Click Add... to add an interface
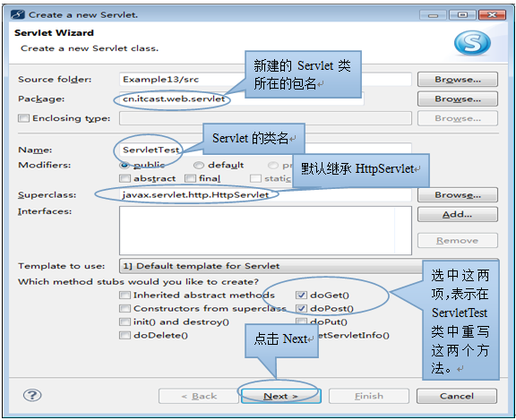Viewport: 516px width, 420px height. (x=458, y=214)
